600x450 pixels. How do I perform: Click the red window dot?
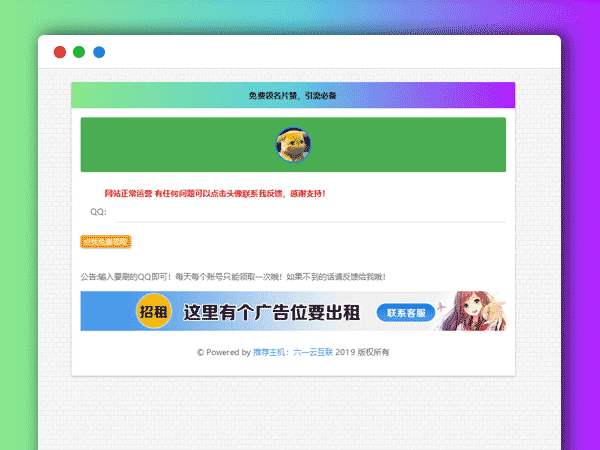(x=60, y=52)
